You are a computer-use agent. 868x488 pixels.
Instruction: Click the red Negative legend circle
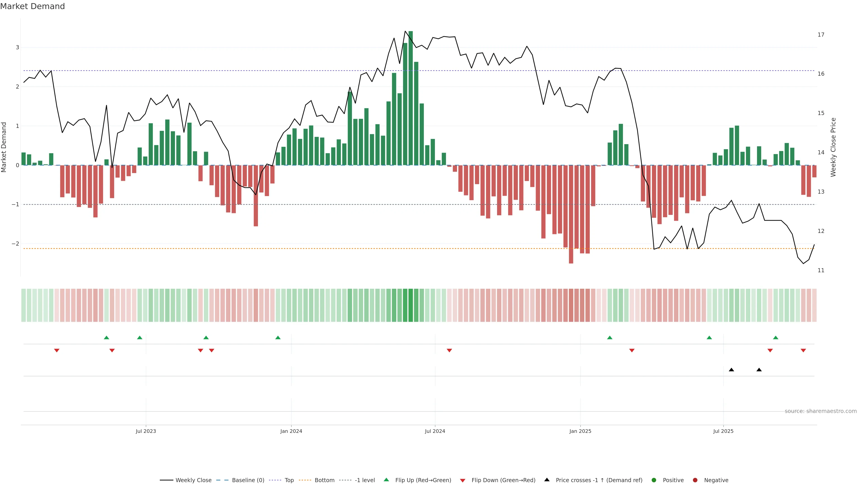click(695, 480)
